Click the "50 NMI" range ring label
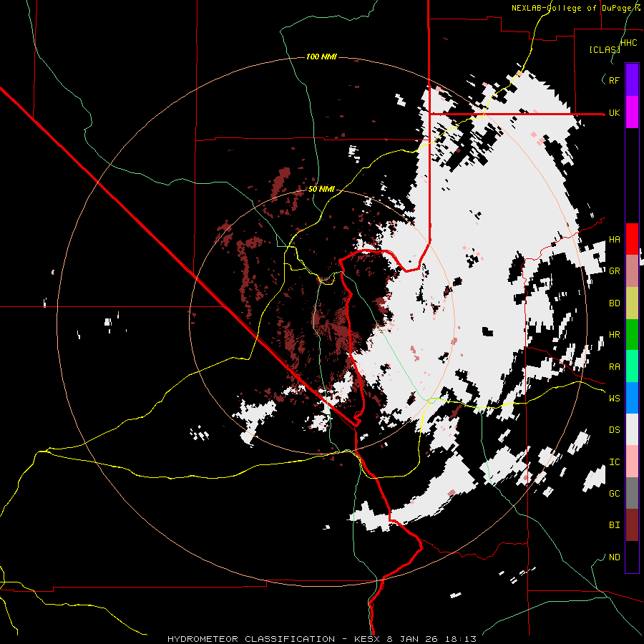Image resolution: width=644 pixels, height=644 pixels. [321, 190]
